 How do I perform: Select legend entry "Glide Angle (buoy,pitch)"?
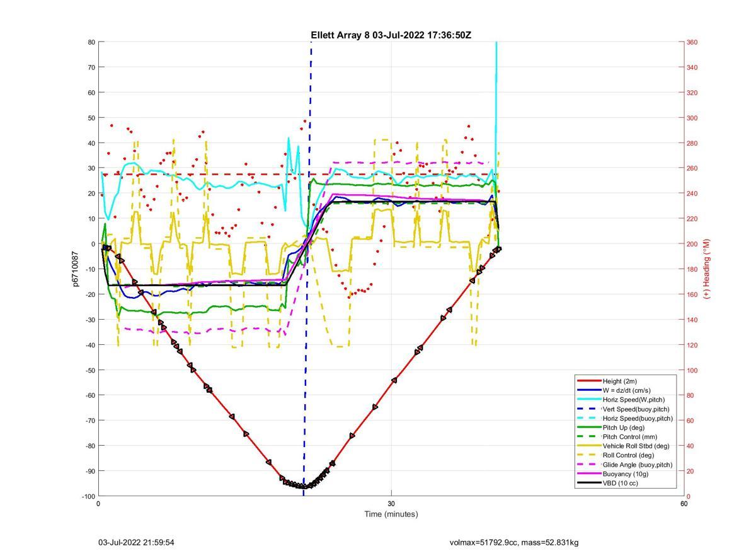pos(638,465)
